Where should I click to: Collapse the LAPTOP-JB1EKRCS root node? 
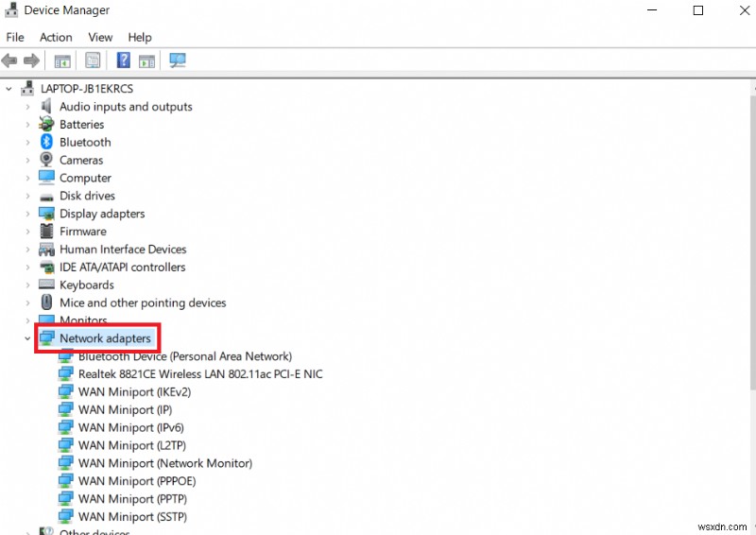[9, 89]
